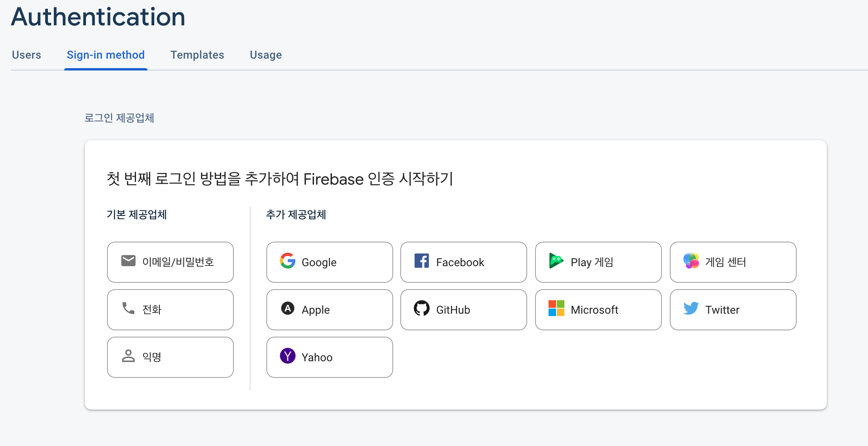Choose the 전화 sign-in provider
This screenshot has height=446, width=868.
170,310
